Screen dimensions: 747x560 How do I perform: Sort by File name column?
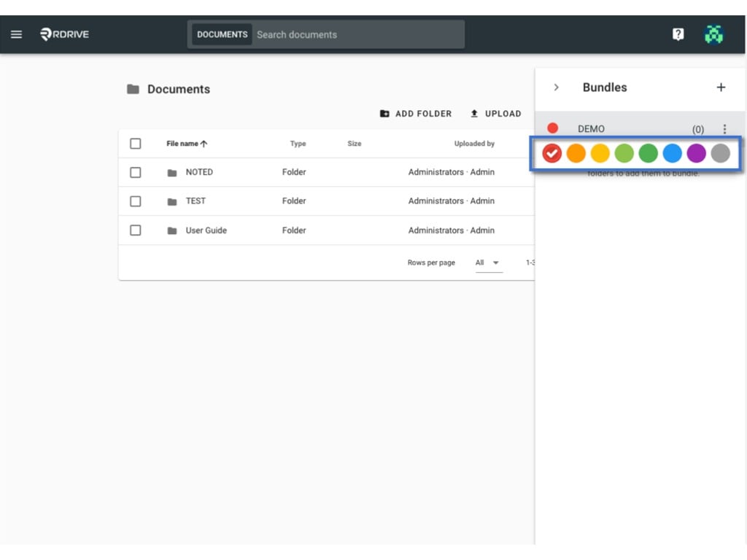(x=187, y=144)
